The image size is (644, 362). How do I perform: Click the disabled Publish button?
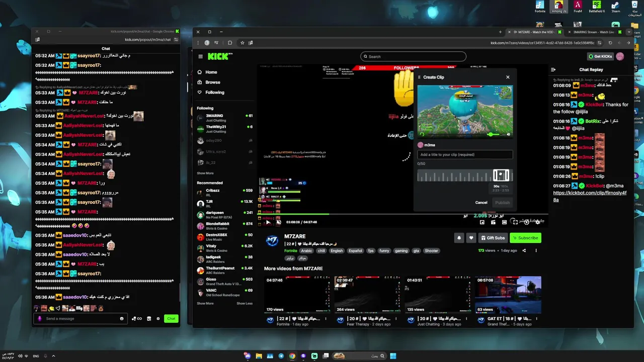(x=502, y=203)
